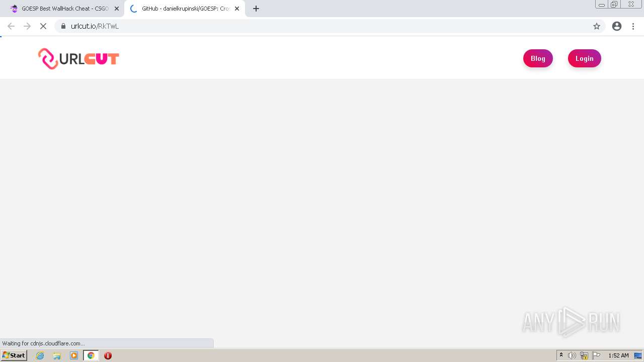Viewport: 644px width, 362px height.
Task: View site security lock information
Action: [x=63, y=26]
